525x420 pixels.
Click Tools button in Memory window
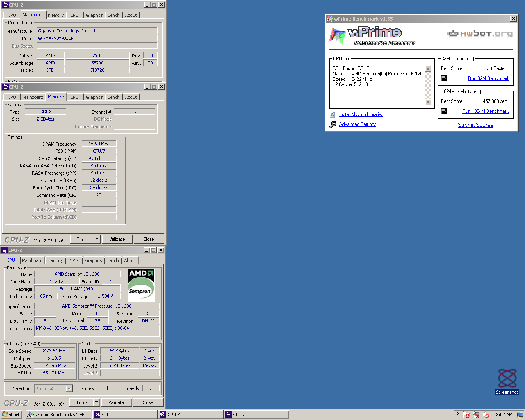(x=82, y=239)
